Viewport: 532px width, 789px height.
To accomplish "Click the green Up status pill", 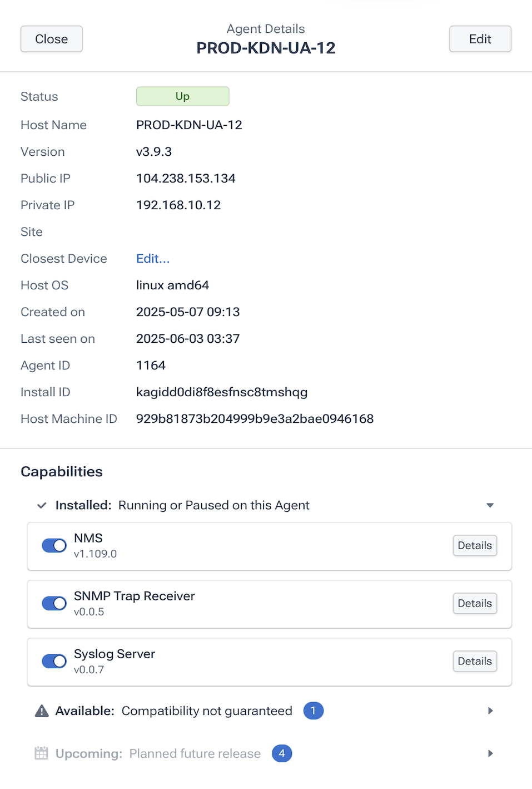I will [x=182, y=96].
